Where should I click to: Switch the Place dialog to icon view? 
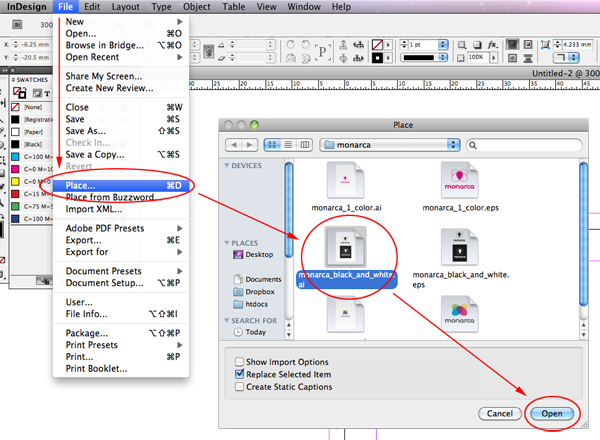tap(272, 145)
